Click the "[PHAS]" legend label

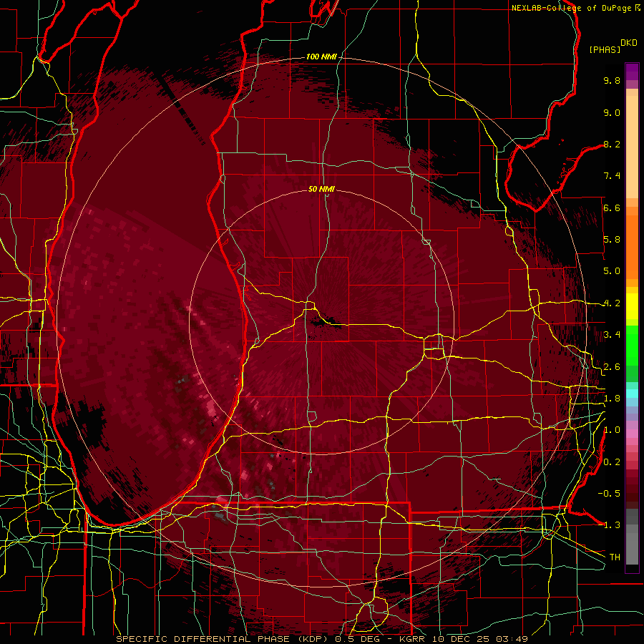pos(605,49)
